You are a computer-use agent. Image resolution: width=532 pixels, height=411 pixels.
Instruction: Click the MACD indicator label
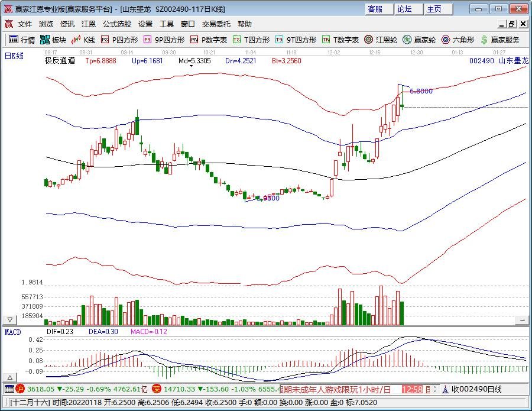coord(13,332)
